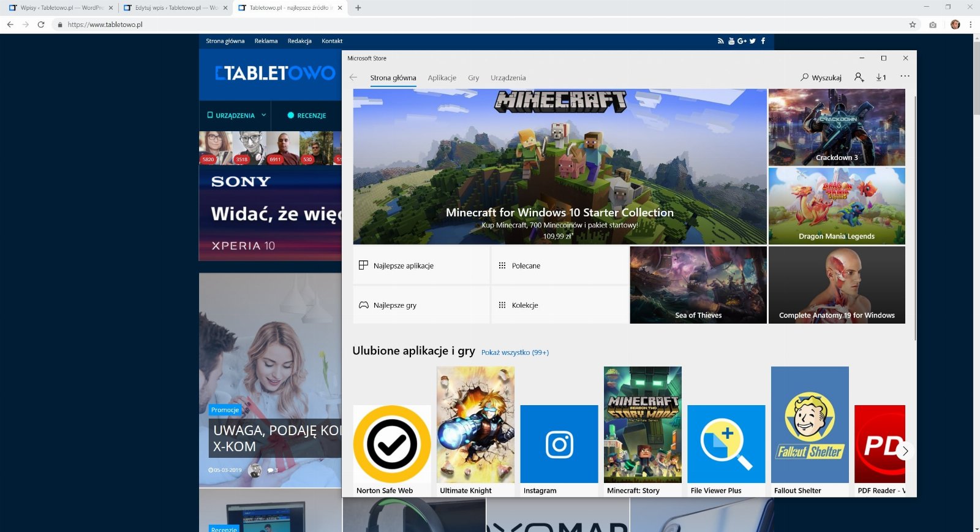
Task: Click the author avatar with 5820 badge
Action: point(216,148)
